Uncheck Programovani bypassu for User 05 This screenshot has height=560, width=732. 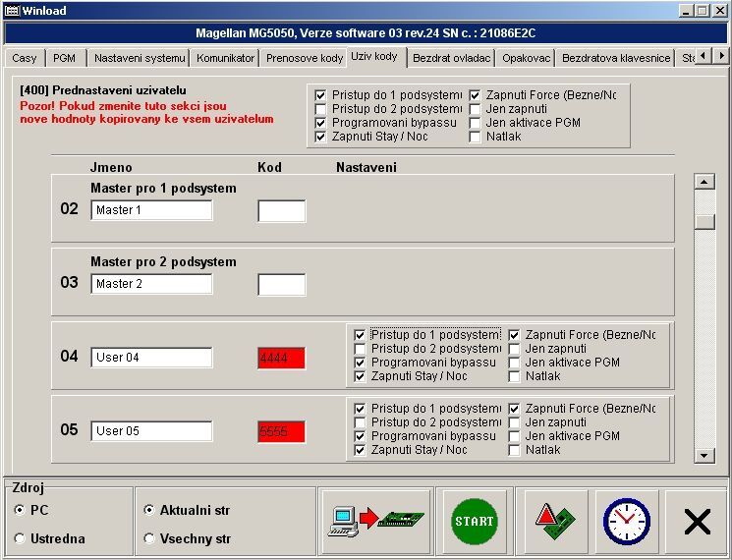tap(361, 436)
